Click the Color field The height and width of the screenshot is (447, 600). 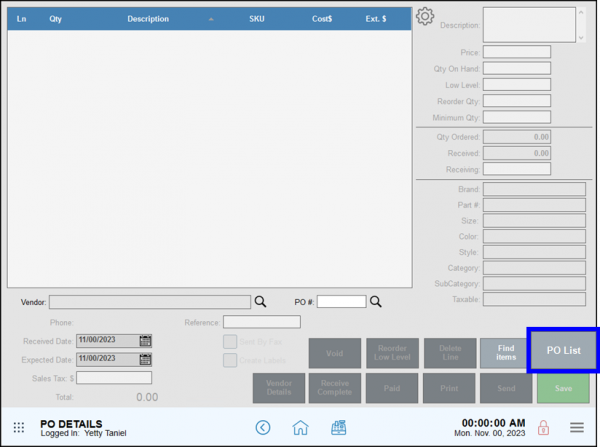(x=534, y=236)
